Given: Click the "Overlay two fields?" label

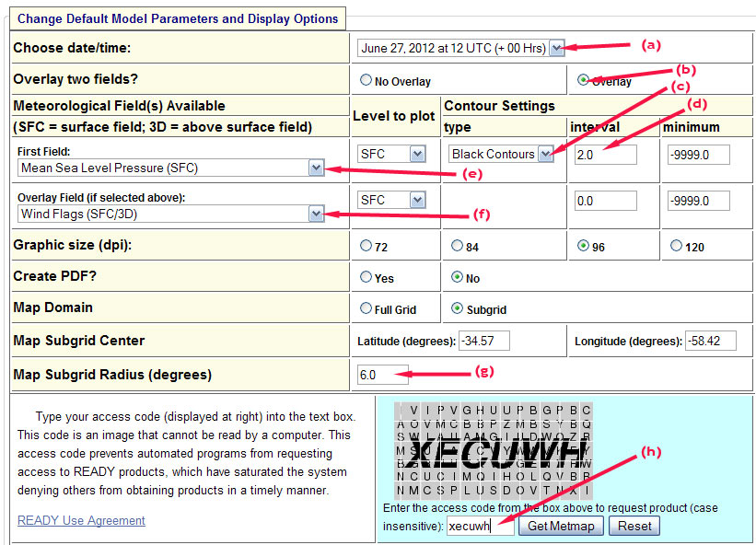Looking at the screenshot, I should pyautogui.click(x=76, y=79).
